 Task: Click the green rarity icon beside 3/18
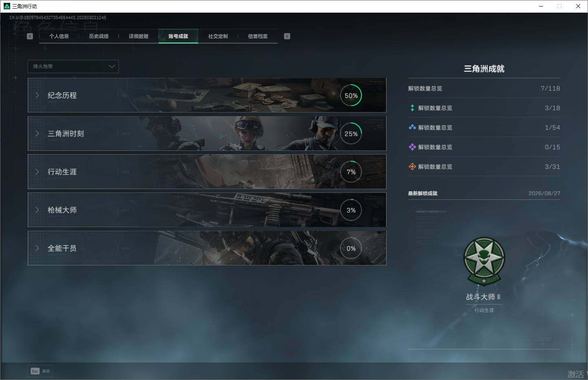point(412,108)
